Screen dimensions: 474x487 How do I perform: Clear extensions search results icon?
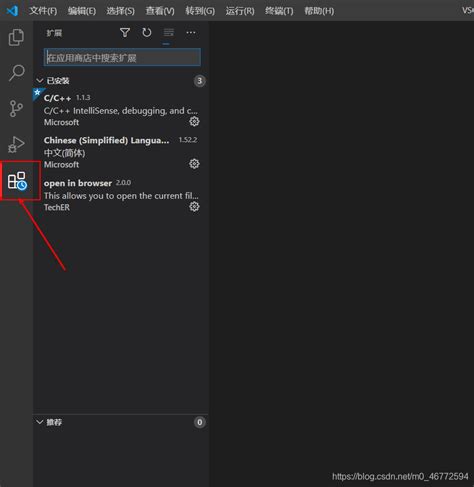[x=169, y=33]
